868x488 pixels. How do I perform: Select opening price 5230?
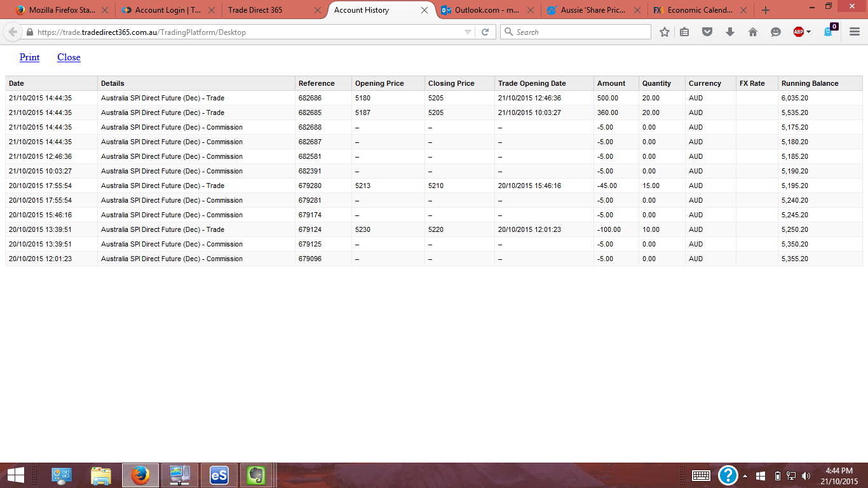click(x=363, y=230)
